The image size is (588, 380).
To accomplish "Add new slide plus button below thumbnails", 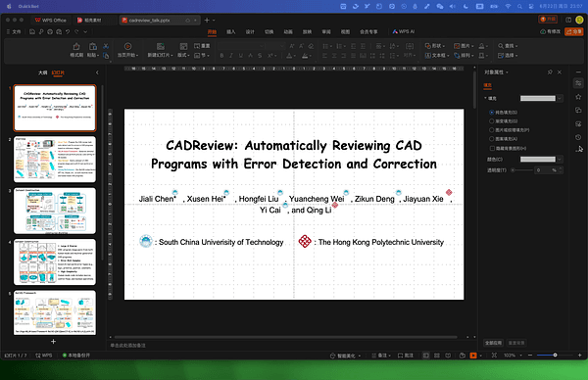I will point(53,342).
